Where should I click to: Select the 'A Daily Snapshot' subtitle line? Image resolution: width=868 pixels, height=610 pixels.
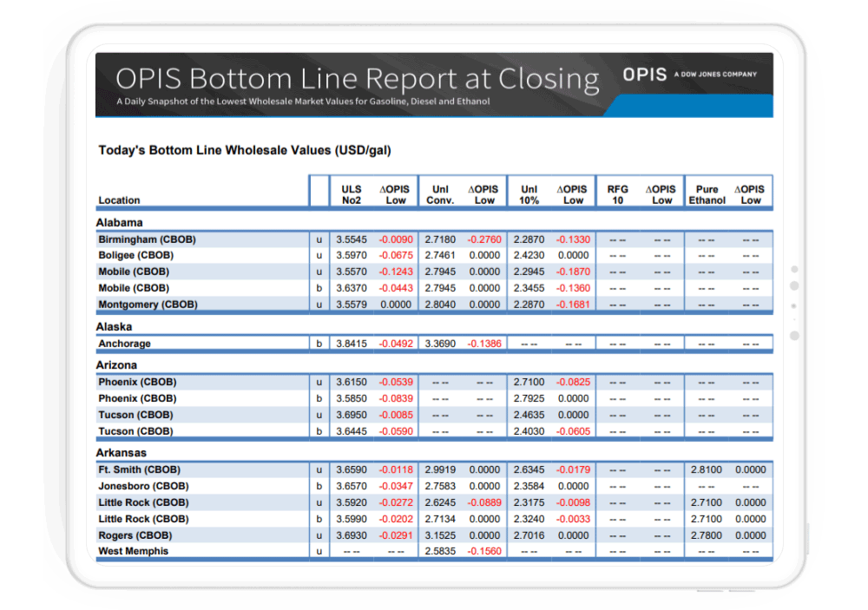coord(303,102)
